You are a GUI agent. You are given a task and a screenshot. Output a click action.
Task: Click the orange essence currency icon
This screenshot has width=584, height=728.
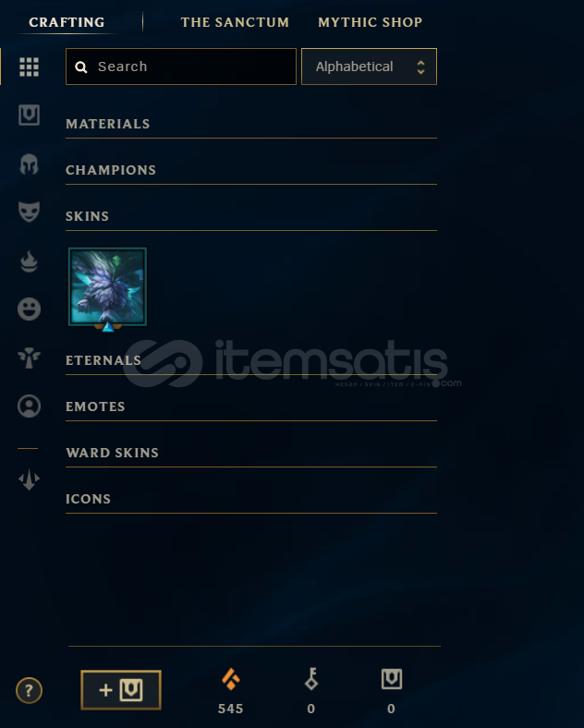tap(231, 679)
